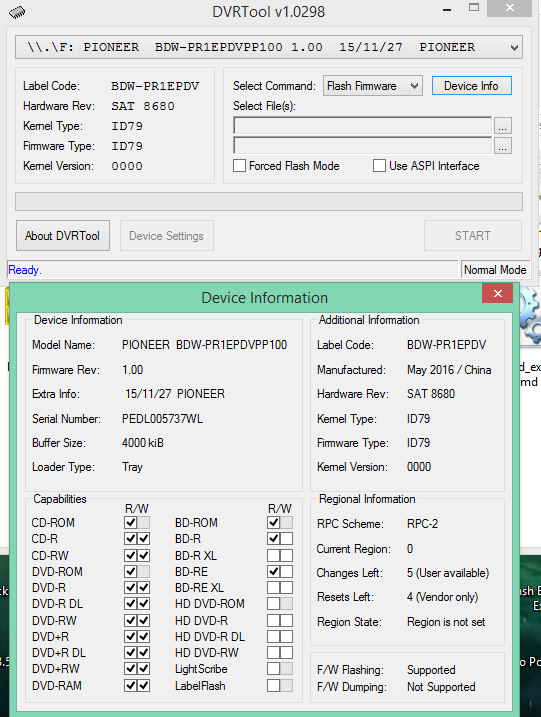Click serial number PEDL005737WL

(162, 419)
